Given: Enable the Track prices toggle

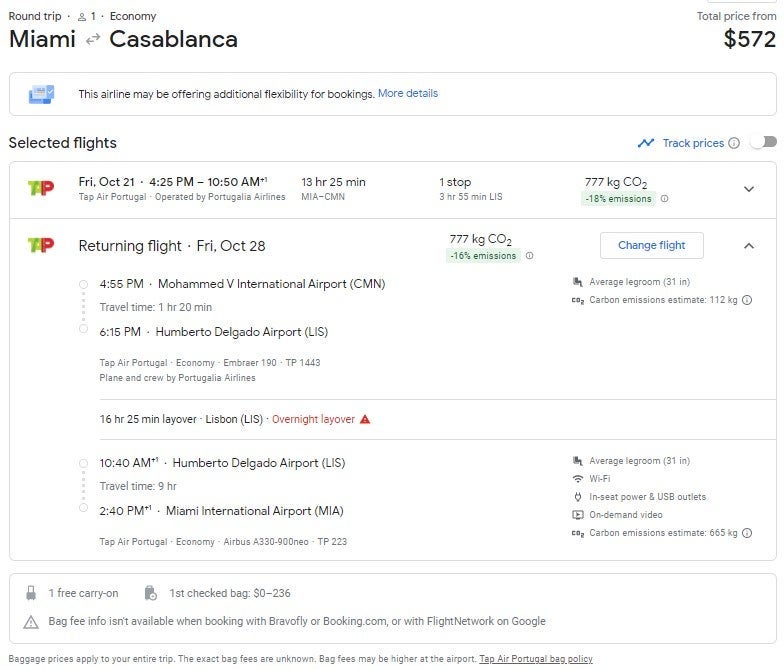Looking at the screenshot, I should coord(764,142).
